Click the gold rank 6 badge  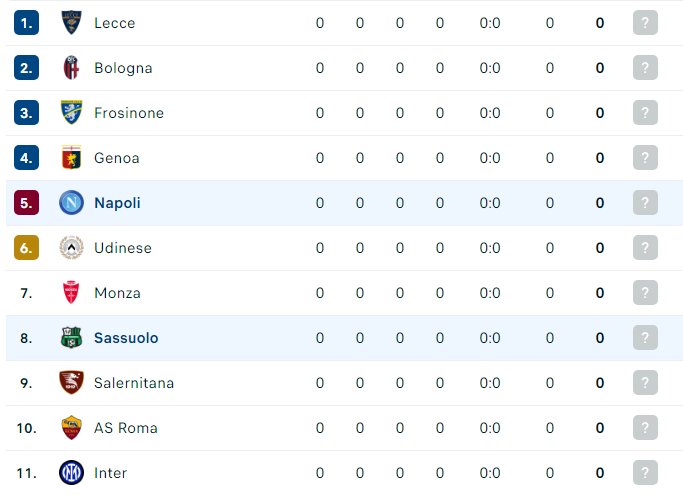pos(27,248)
